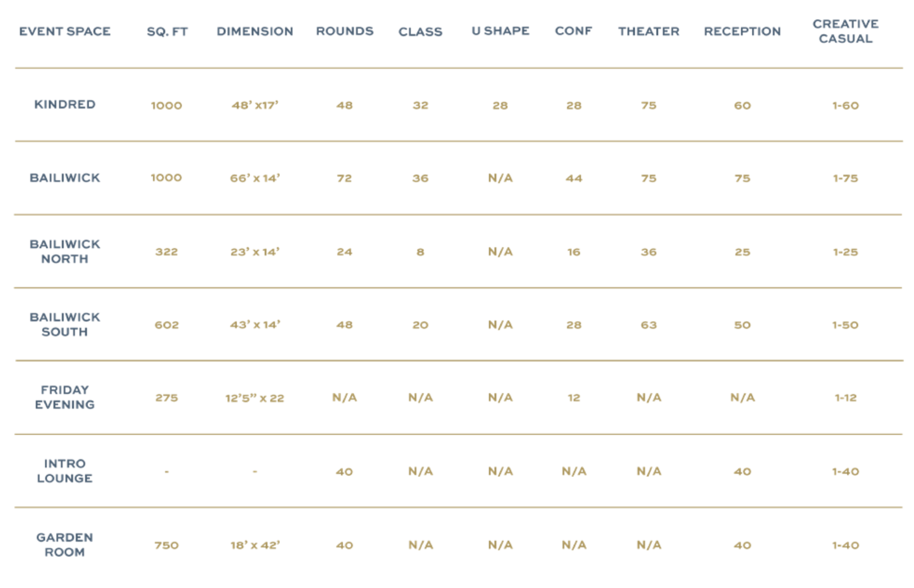Image resolution: width=914 pixels, height=588 pixels.
Task: Click the 602 square feet value
Action: pos(166,325)
